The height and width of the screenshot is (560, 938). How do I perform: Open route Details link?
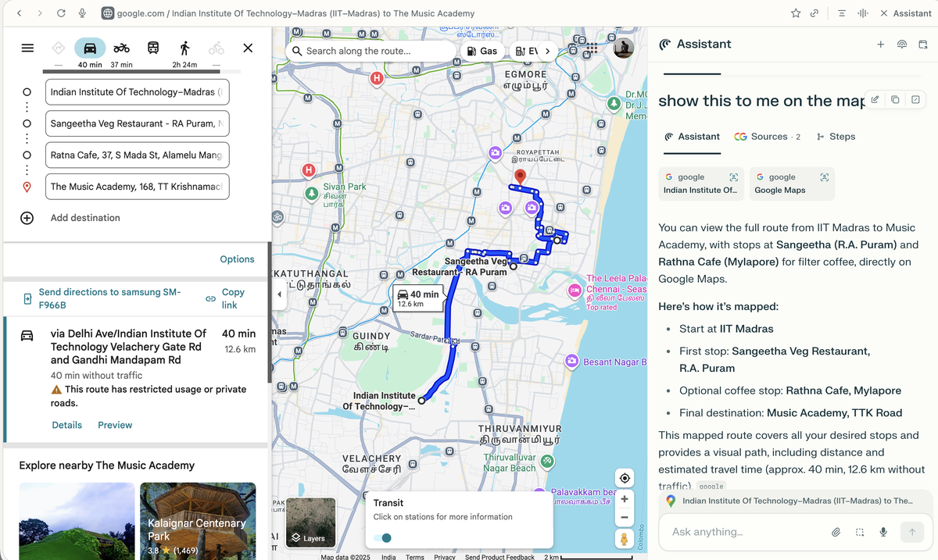point(66,425)
